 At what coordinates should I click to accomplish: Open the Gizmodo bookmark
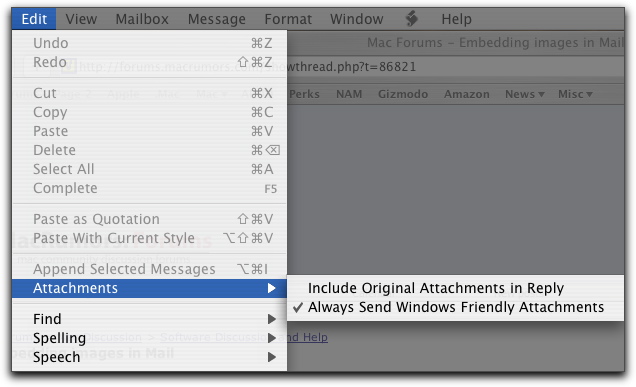pos(403,94)
